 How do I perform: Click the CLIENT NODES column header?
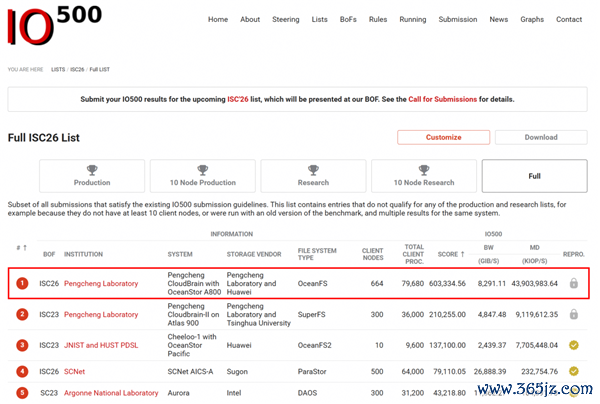[372, 254]
